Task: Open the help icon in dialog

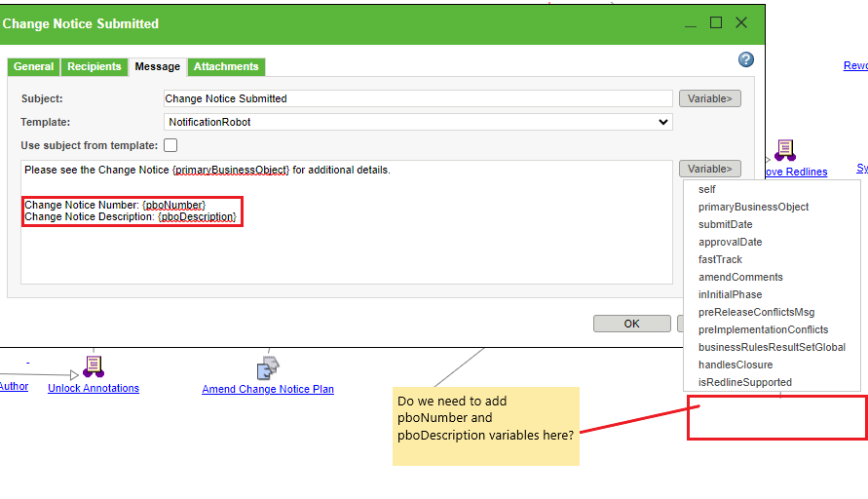Action: pyautogui.click(x=745, y=59)
